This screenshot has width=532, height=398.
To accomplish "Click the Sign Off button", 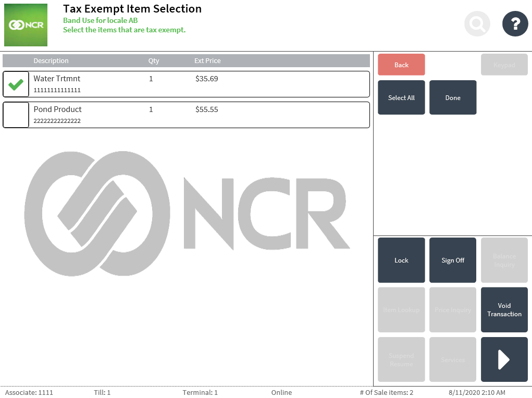I will [453, 260].
